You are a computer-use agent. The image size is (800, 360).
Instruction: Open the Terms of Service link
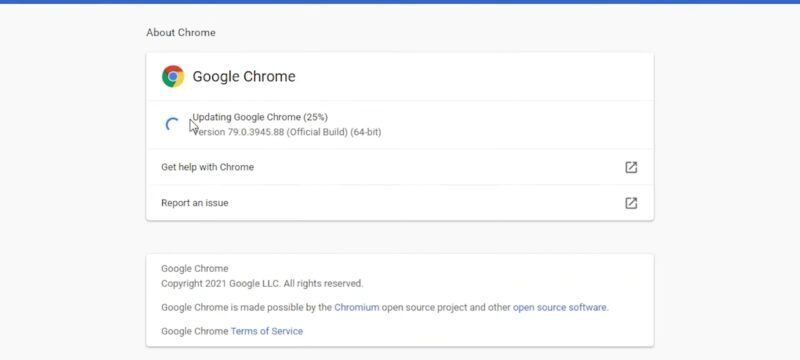pyautogui.click(x=267, y=331)
